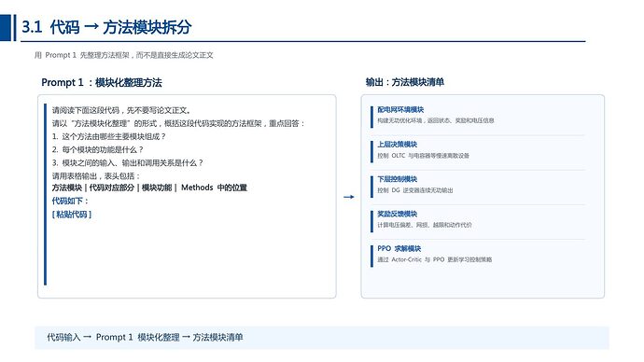Click the description '控制 OLTC 与电容器等慢速离散设备'
This screenshot has height=362, width=644.
[x=424, y=156]
